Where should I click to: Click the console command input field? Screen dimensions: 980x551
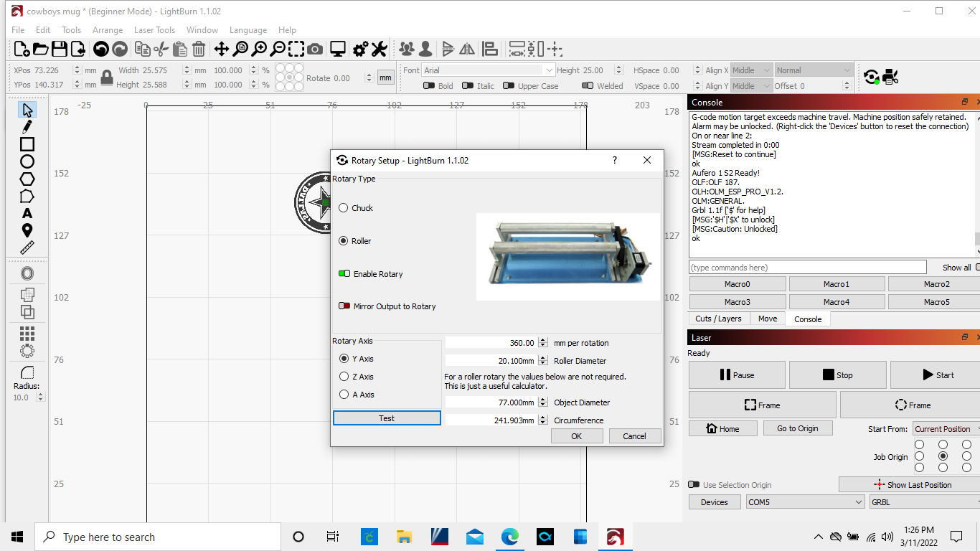pyautogui.click(x=807, y=268)
